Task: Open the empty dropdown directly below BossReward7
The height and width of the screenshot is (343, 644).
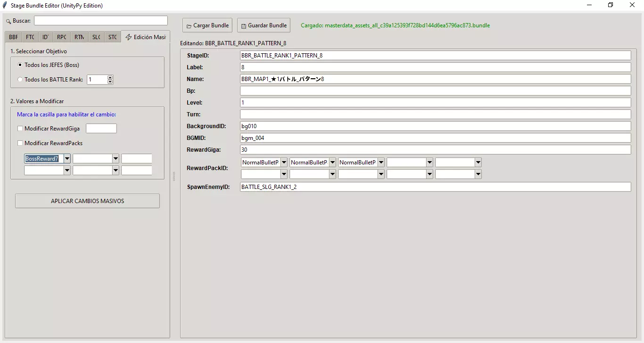Action: pyautogui.click(x=67, y=171)
